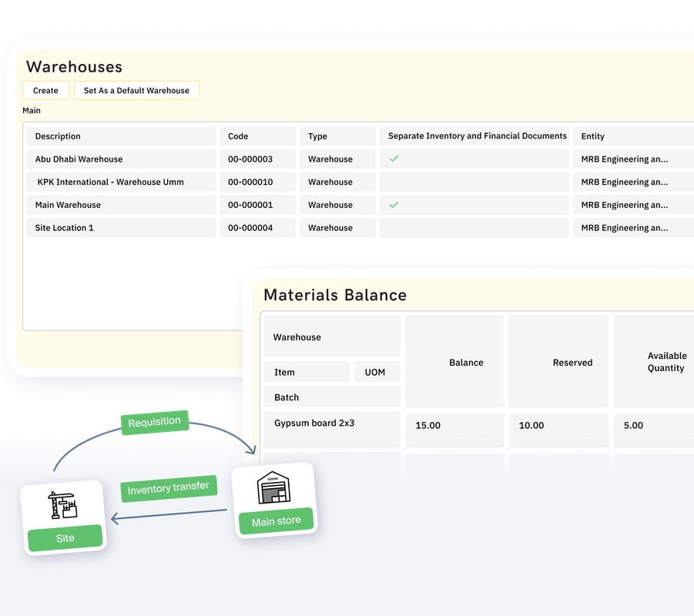This screenshot has width=694, height=616.
Task: Click the green checkmark for Abu Dhabi Warehouse
Action: tap(394, 159)
